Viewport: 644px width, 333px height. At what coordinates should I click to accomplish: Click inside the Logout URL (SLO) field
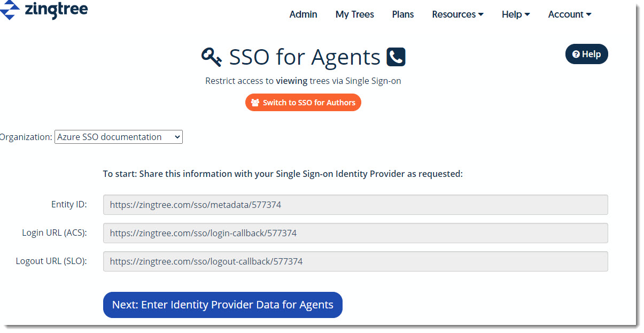coord(355,261)
